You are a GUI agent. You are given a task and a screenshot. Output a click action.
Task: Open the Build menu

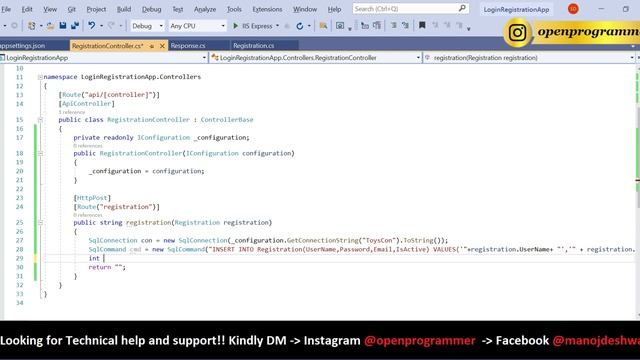(x=124, y=9)
